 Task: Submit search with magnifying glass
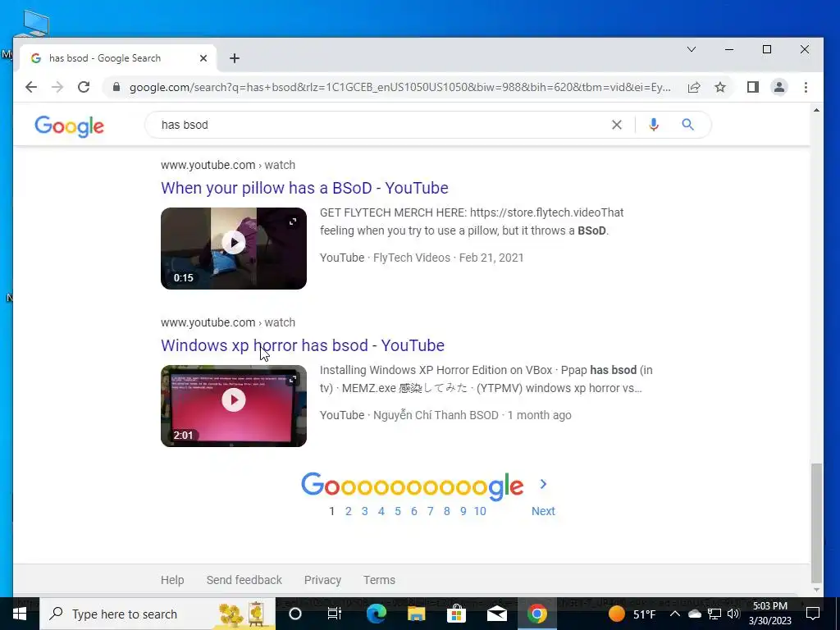point(688,125)
